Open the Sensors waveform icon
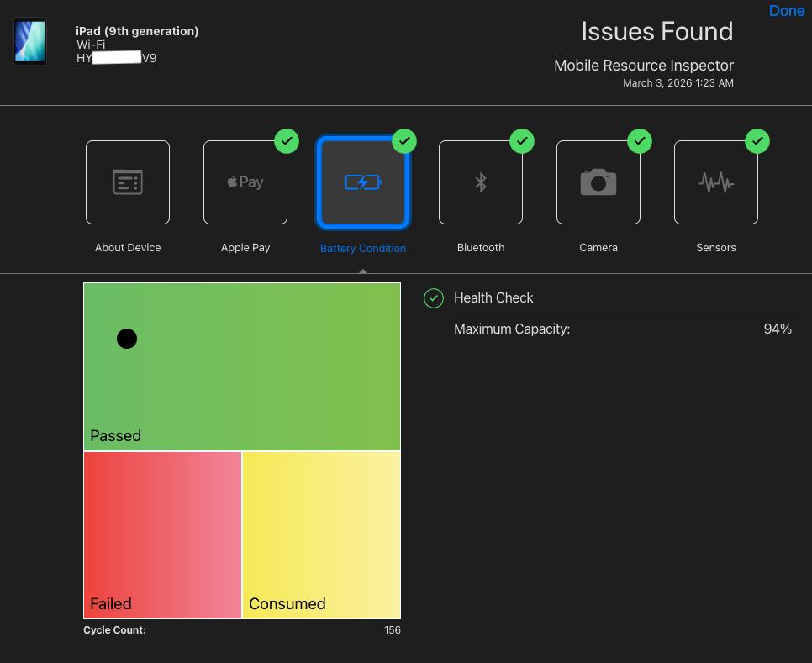Image resolution: width=812 pixels, height=663 pixels. pyautogui.click(x=716, y=182)
